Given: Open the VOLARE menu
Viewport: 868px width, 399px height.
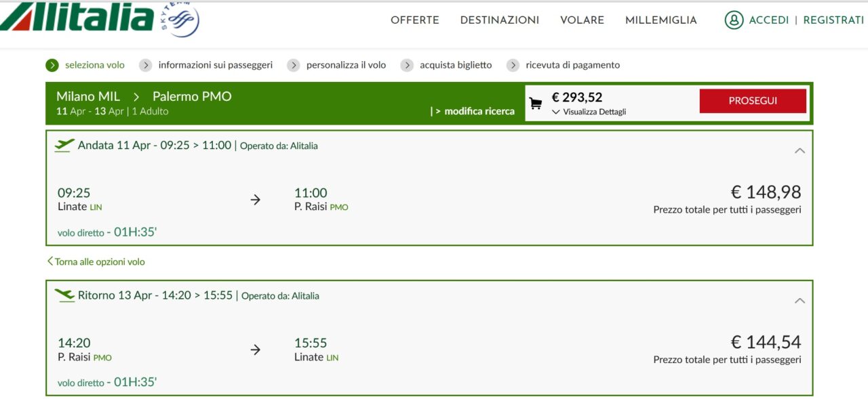Looking at the screenshot, I should (582, 20).
